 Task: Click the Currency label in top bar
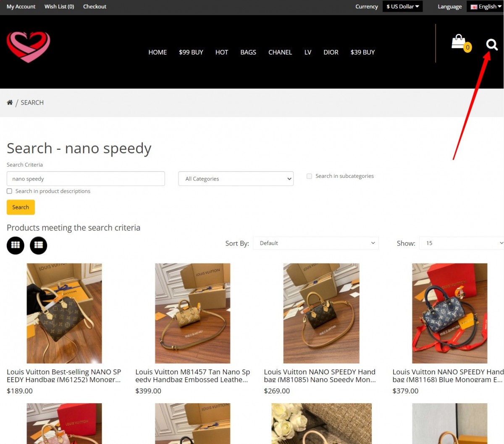(x=367, y=6)
